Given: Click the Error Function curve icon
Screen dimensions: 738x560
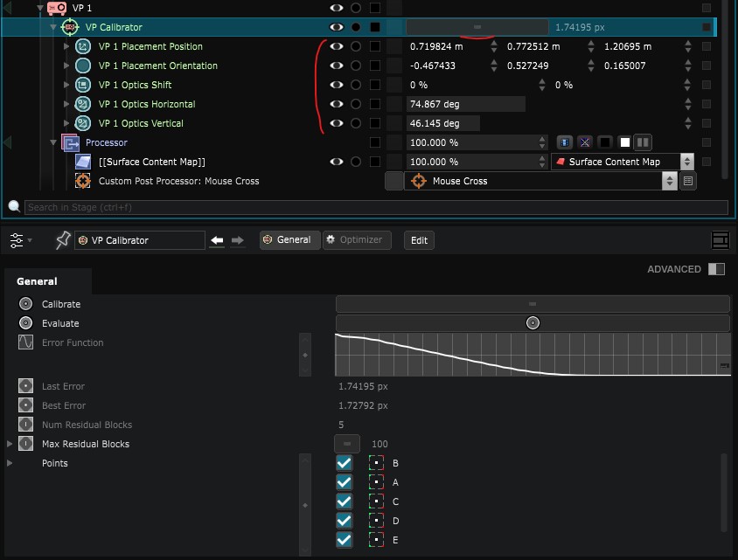Looking at the screenshot, I should tap(26, 342).
